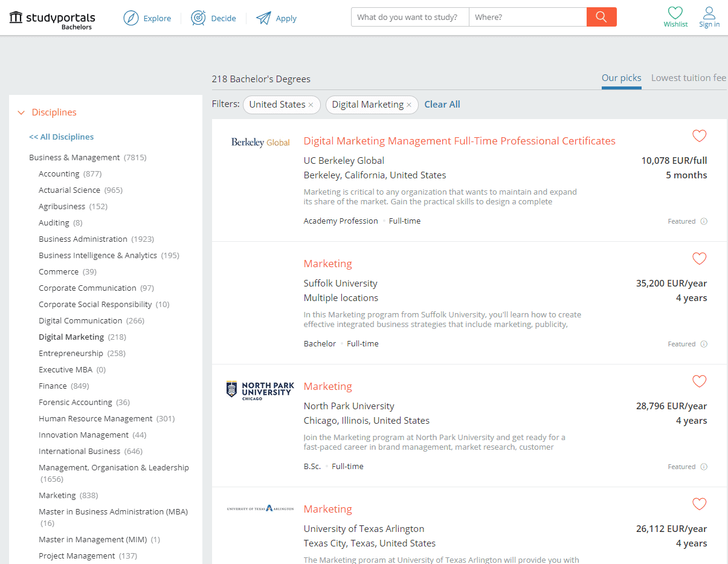Remove the United States filter chip

point(312,105)
